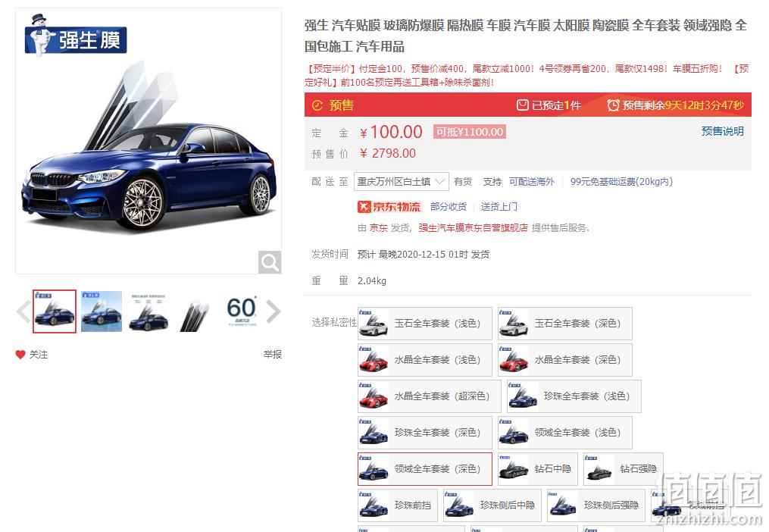769x532 pixels.
Task: Select the 60 thumbnail image
Action: coord(241,311)
